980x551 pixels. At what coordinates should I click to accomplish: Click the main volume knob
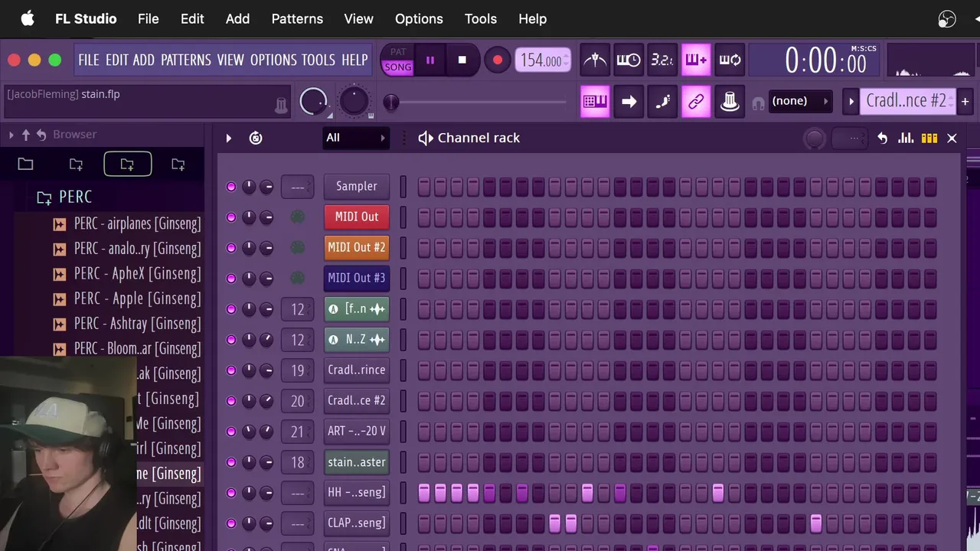pyautogui.click(x=313, y=101)
